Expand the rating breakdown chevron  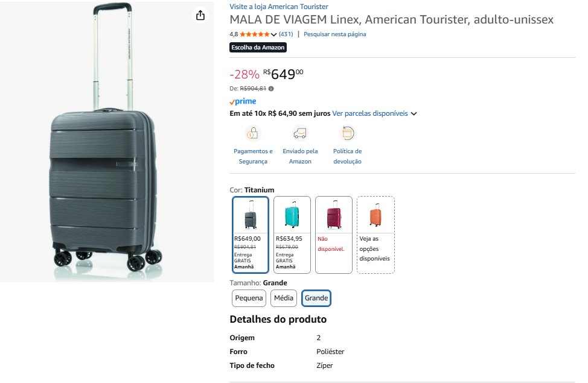point(274,34)
